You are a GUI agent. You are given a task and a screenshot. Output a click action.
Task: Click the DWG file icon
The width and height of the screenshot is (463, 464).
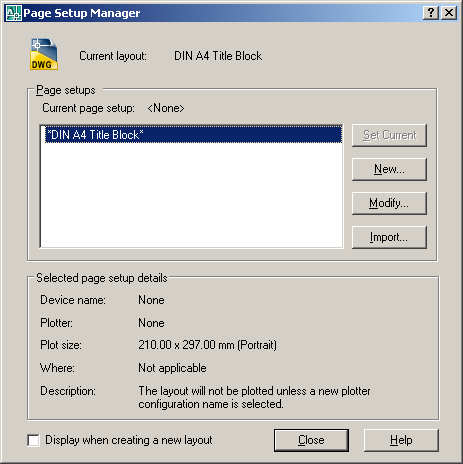coord(44,54)
